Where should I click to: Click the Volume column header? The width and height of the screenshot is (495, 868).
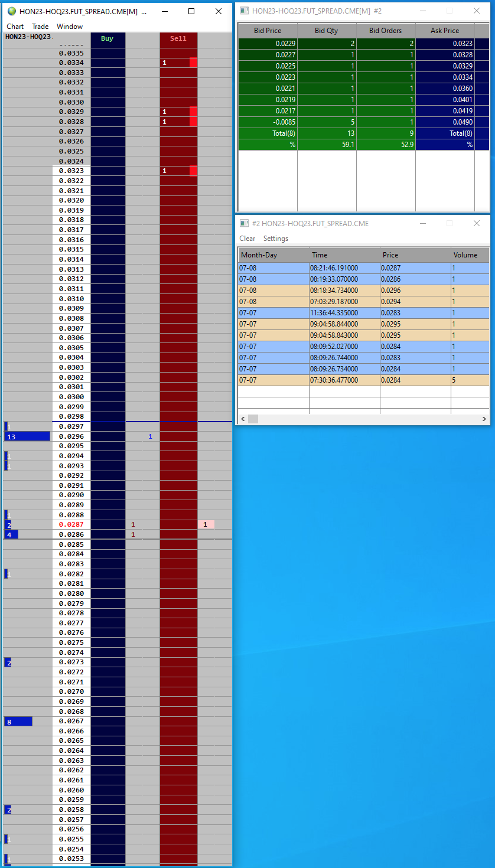point(470,255)
